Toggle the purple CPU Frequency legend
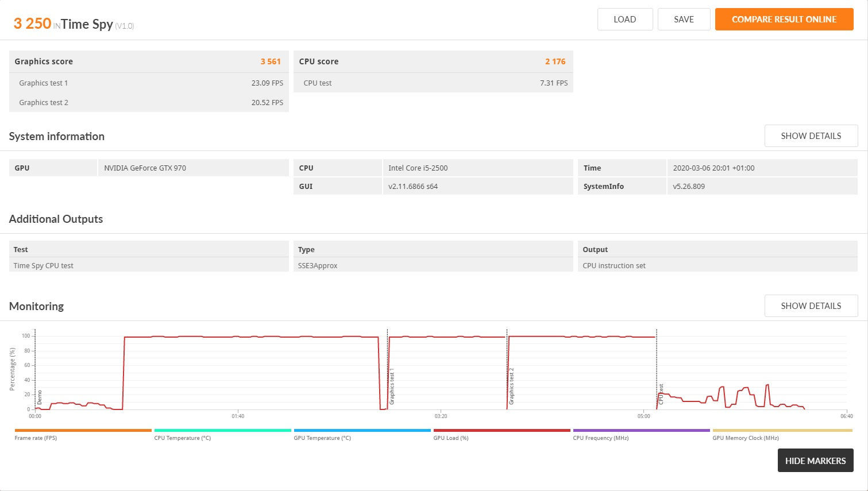868x491 pixels. click(642, 430)
